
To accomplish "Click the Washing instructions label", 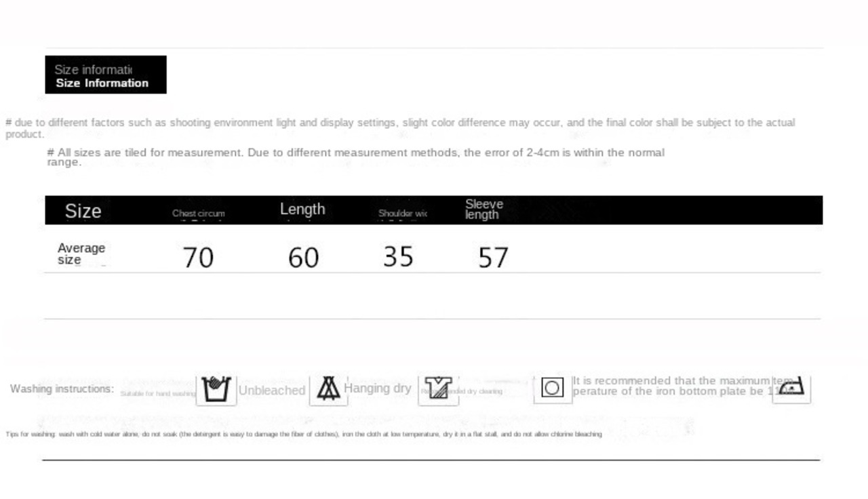I will (x=62, y=389).
